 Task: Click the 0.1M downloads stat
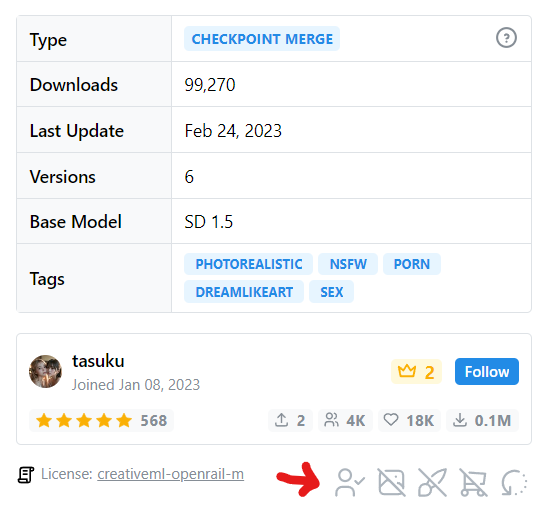(x=482, y=420)
